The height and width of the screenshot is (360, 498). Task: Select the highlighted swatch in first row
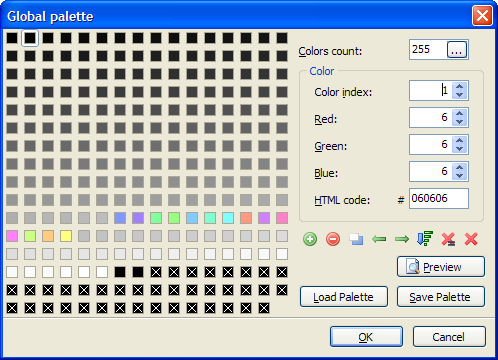click(30, 38)
